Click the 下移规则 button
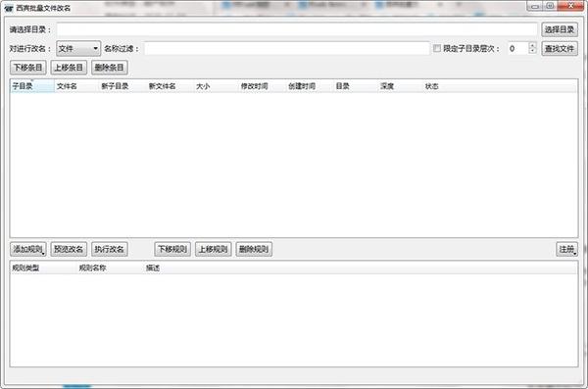Screen dimensions: 588x389 tap(172, 249)
